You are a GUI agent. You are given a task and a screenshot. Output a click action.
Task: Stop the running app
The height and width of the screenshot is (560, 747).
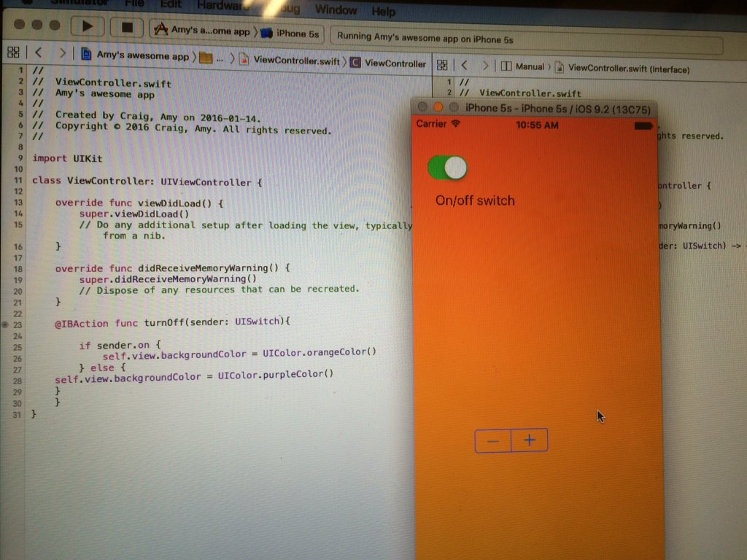coord(126,26)
